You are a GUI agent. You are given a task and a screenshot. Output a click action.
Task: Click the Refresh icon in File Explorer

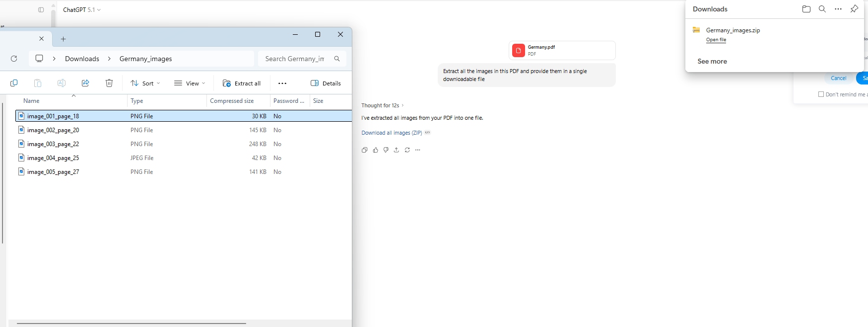click(x=14, y=59)
